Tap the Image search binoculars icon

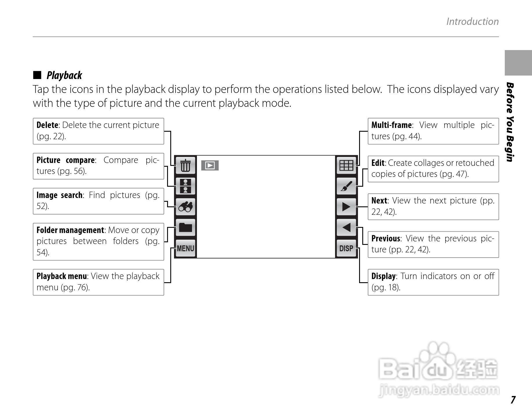[185, 207]
